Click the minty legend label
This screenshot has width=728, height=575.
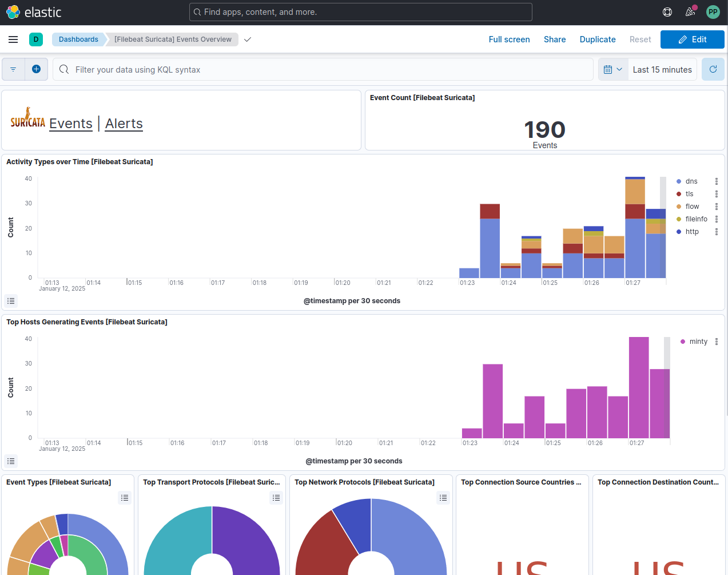click(x=698, y=342)
